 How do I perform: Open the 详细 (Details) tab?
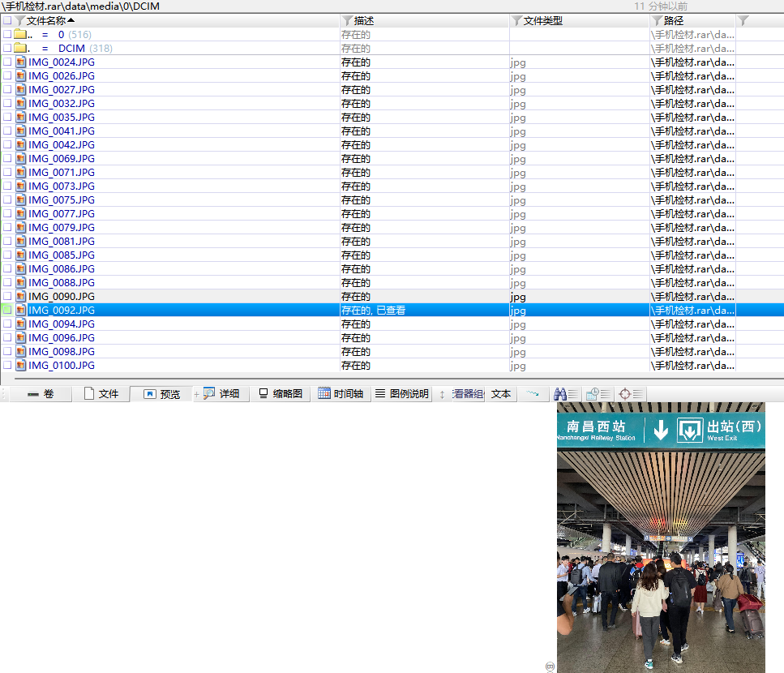pos(221,394)
